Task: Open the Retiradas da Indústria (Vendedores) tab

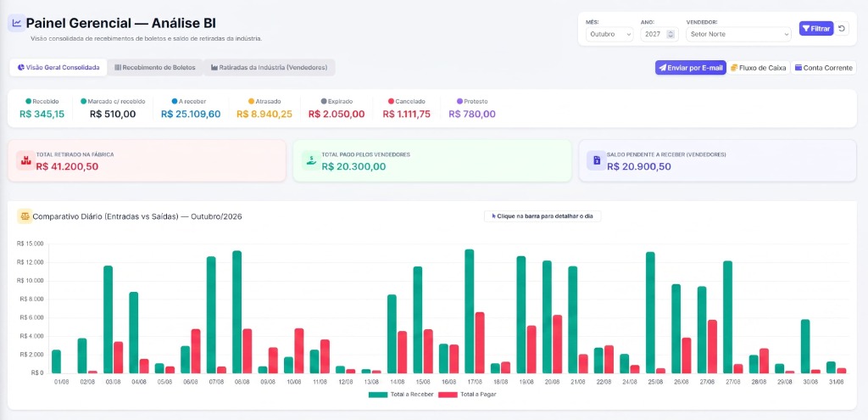Action: 269,68
